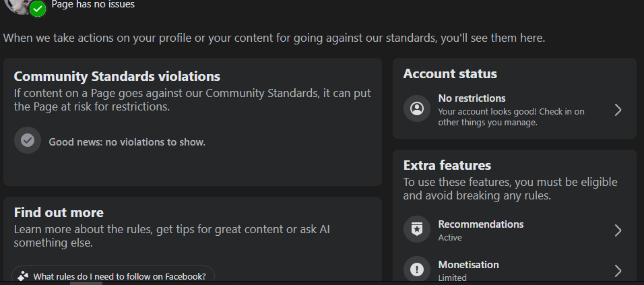Image resolution: width=644 pixels, height=285 pixels.
Task: Click the gray checkmark beside no violations
Action: click(28, 140)
